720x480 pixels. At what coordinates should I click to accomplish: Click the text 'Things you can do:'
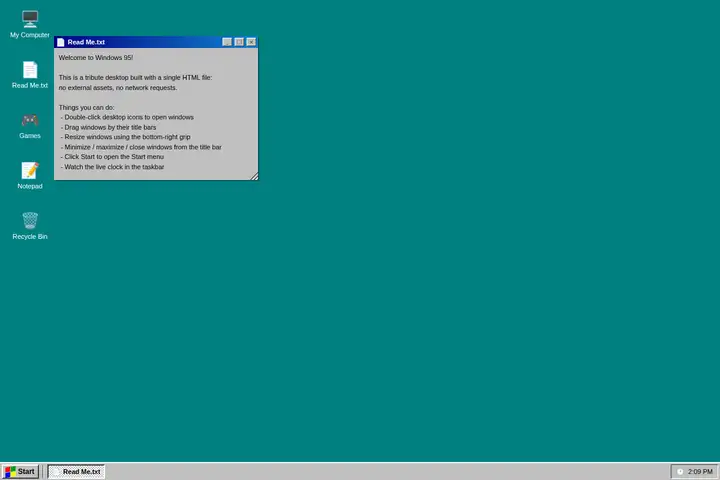[x=86, y=107]
